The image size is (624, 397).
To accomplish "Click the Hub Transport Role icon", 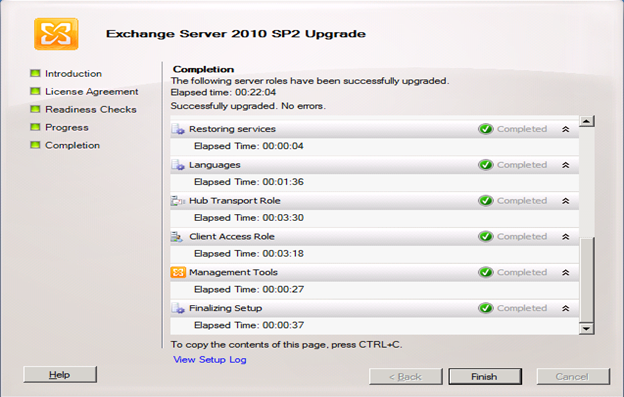I will 178,200.
